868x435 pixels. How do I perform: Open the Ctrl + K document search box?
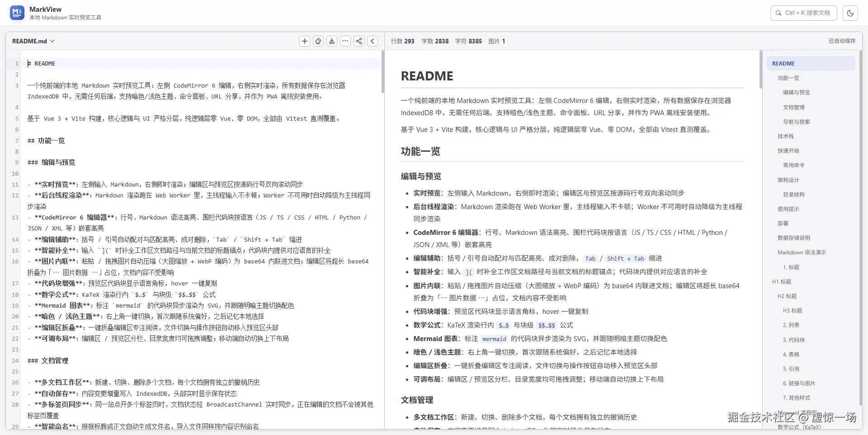click(x=803, y=13)
